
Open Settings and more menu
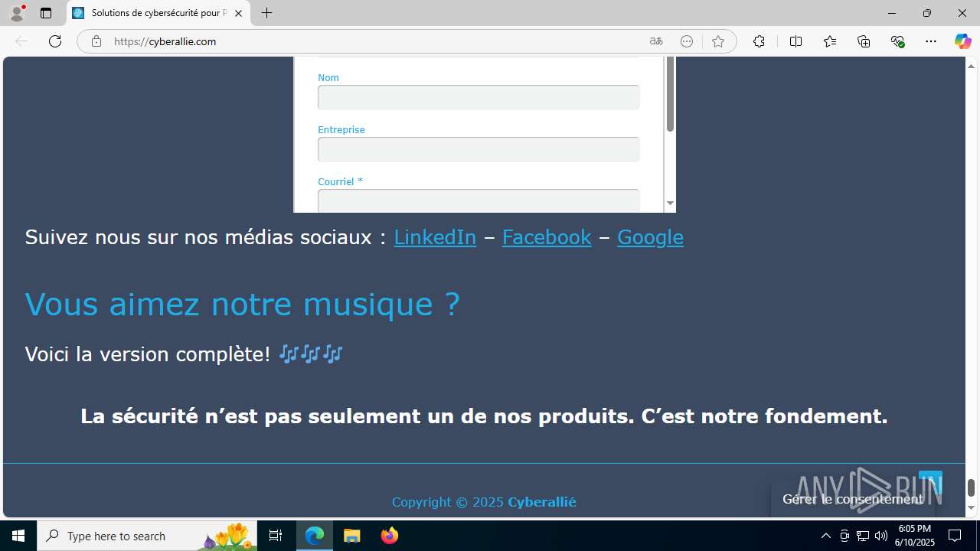931,41
